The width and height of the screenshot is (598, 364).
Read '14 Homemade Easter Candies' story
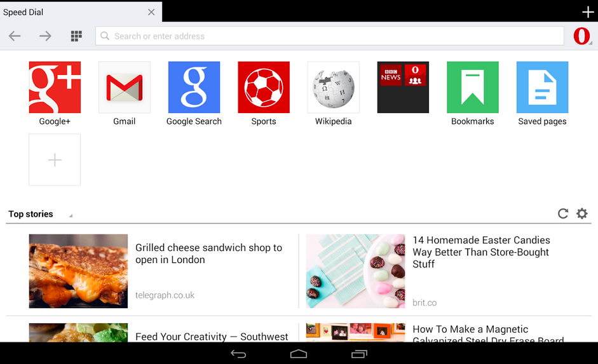[x=481, y=252]
